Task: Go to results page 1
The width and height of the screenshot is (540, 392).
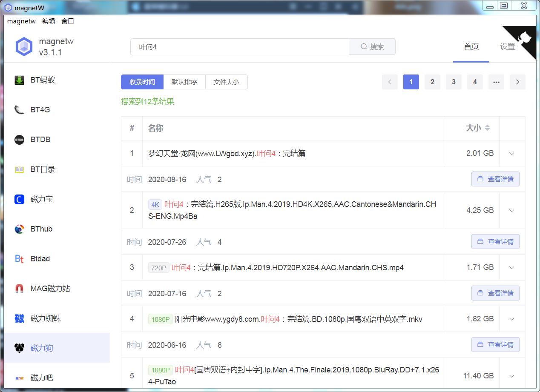Action: 411,82
